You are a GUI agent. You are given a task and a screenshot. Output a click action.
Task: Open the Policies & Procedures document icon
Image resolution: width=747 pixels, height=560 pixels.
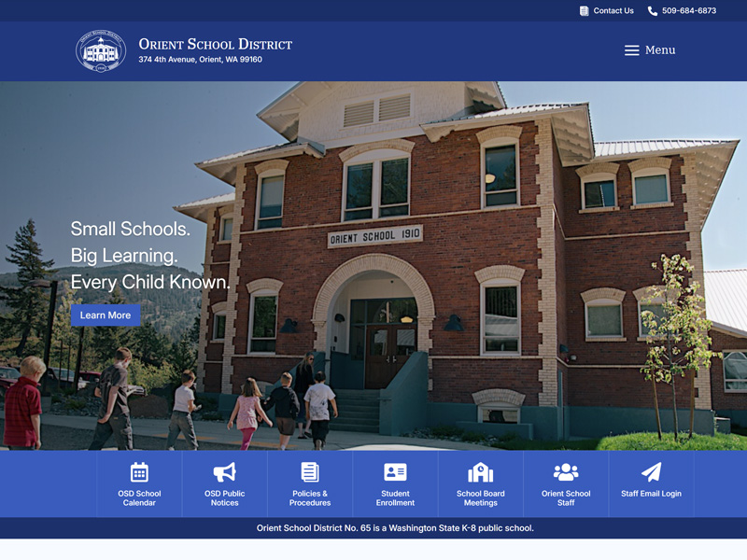(310, 472)
